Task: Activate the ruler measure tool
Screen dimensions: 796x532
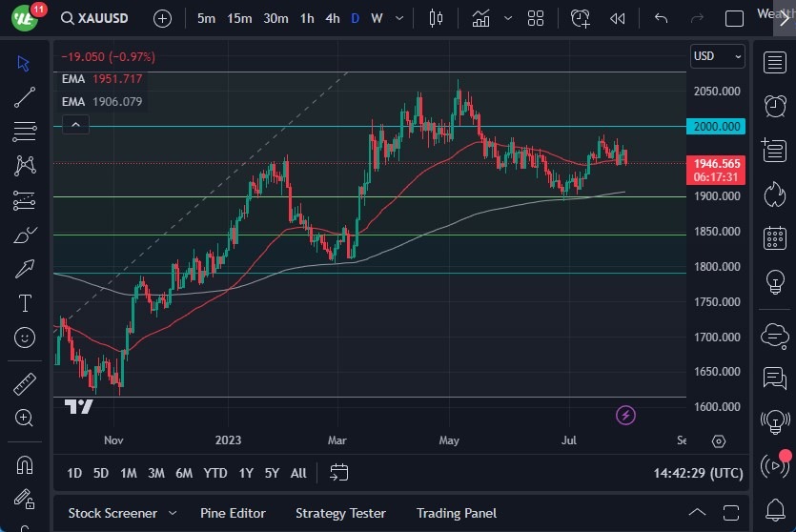Action: tap(25, 384)
